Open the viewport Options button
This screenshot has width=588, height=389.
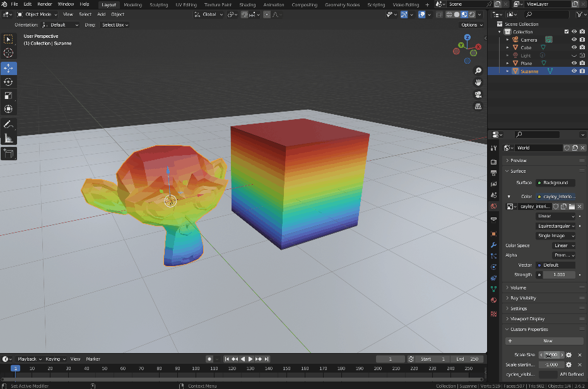coord(471,25)
